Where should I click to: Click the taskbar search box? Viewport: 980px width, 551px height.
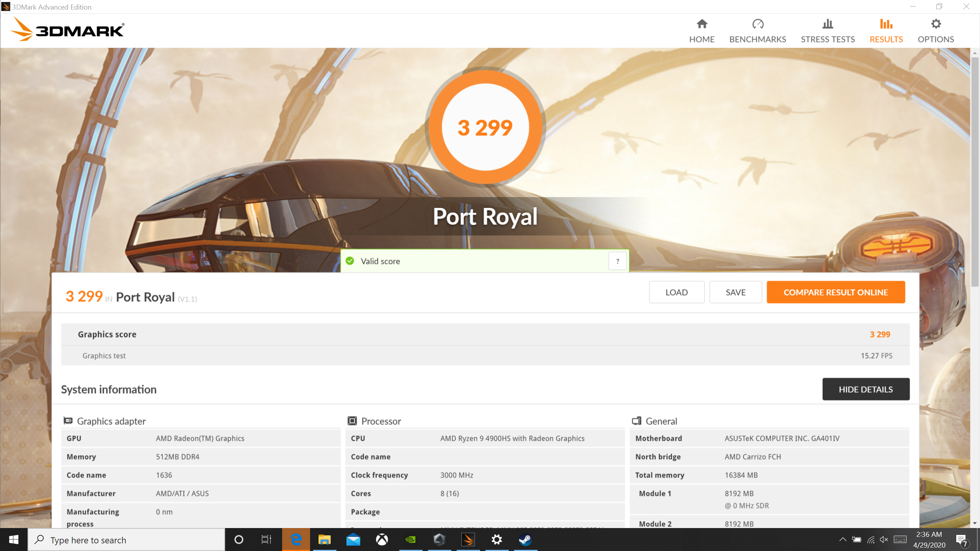point(126,540)
